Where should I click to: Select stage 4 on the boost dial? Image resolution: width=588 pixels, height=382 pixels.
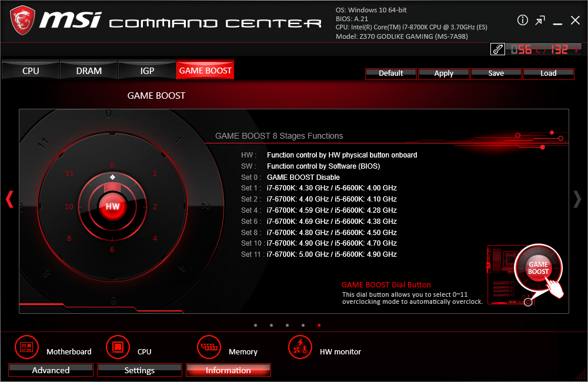[x=155, y=239]
